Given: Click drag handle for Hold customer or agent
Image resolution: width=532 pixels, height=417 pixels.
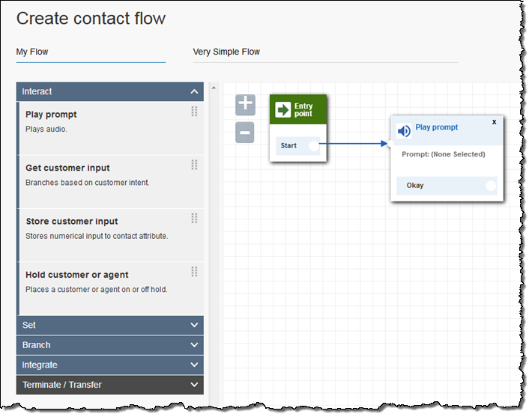Looking at the screenshot, I should tap(194, 272).
